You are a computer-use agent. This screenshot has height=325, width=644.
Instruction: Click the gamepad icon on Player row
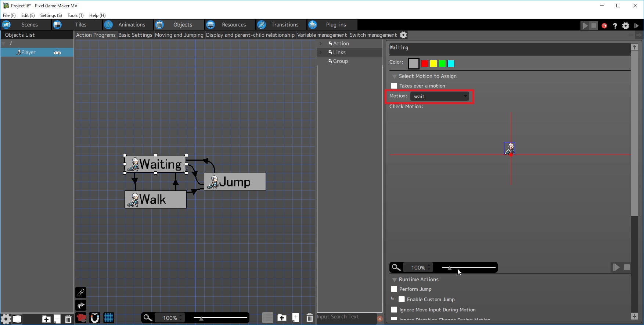click(57, 53)
